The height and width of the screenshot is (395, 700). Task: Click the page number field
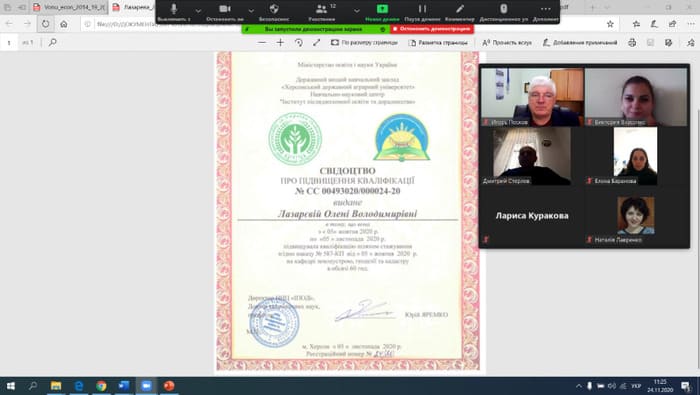tap(9, 42)
